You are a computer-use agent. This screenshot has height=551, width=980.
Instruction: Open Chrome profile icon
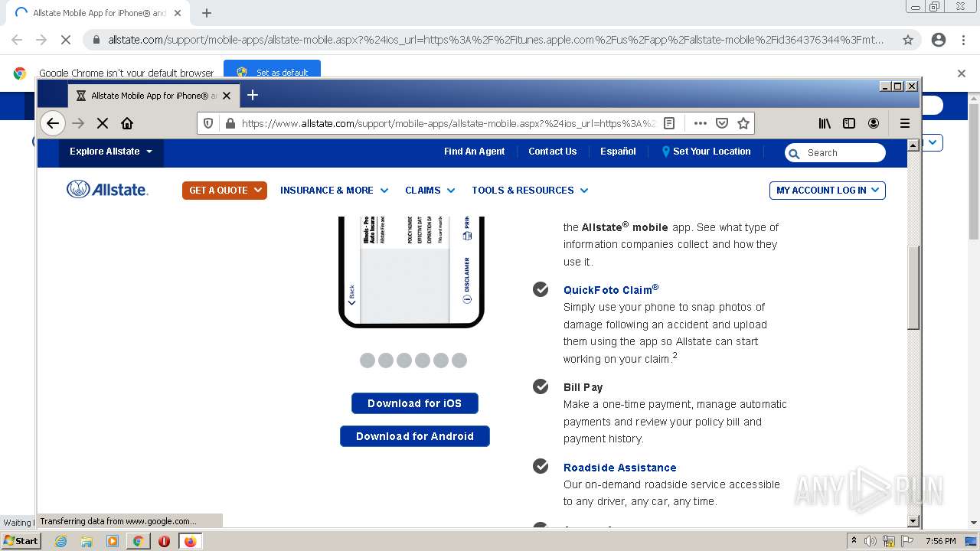pyautogui.click(x=939, y=40)
